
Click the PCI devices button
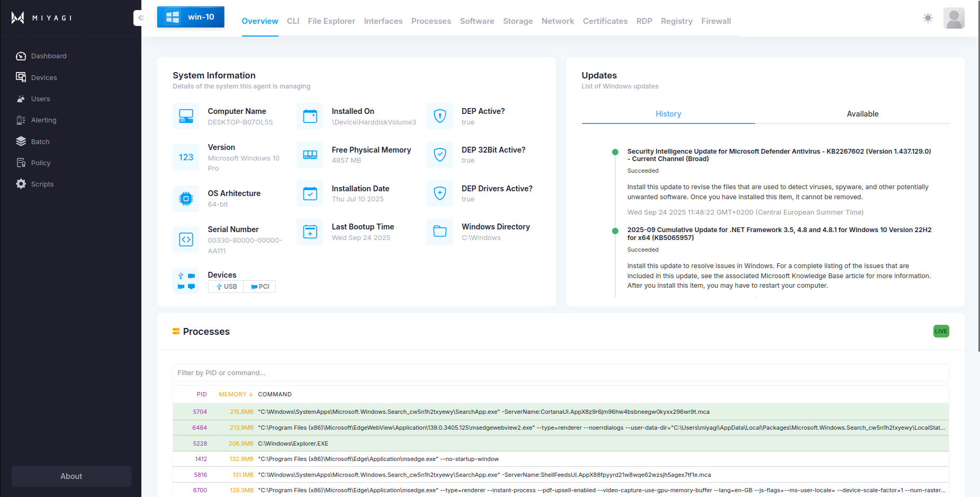pyautogui.click(x=260, y=287)
